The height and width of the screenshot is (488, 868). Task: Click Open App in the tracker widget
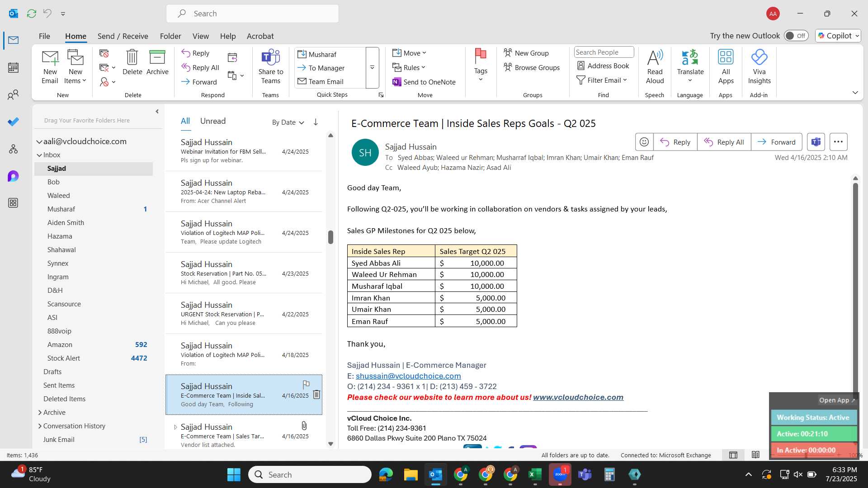point(837,400)
